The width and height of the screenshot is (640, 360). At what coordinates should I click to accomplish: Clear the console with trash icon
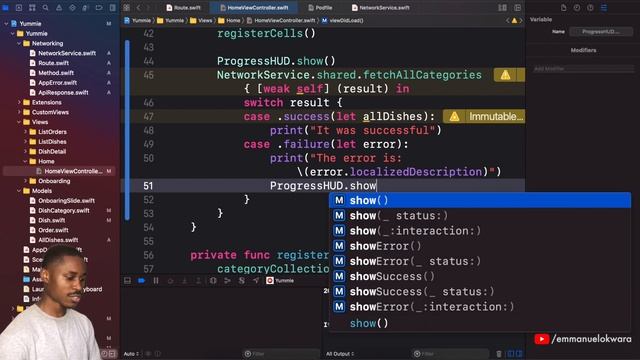tap(499, 354)
